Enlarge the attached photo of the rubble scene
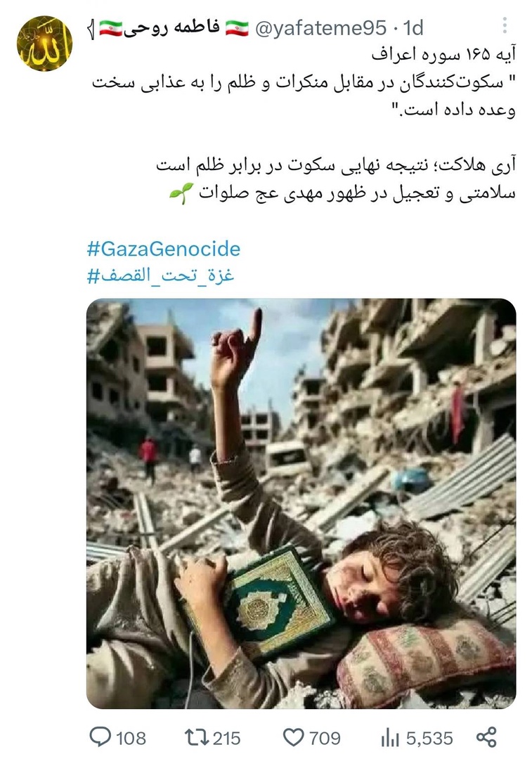Image resolution: width=532 pixels, height=759 pixels. pyautogui.click(x=301, y=503)
